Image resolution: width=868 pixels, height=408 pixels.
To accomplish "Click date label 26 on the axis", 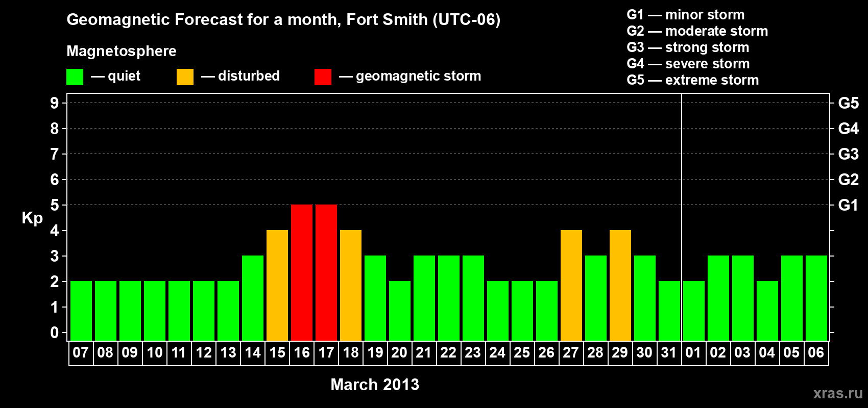I will [x=546, y=352].
